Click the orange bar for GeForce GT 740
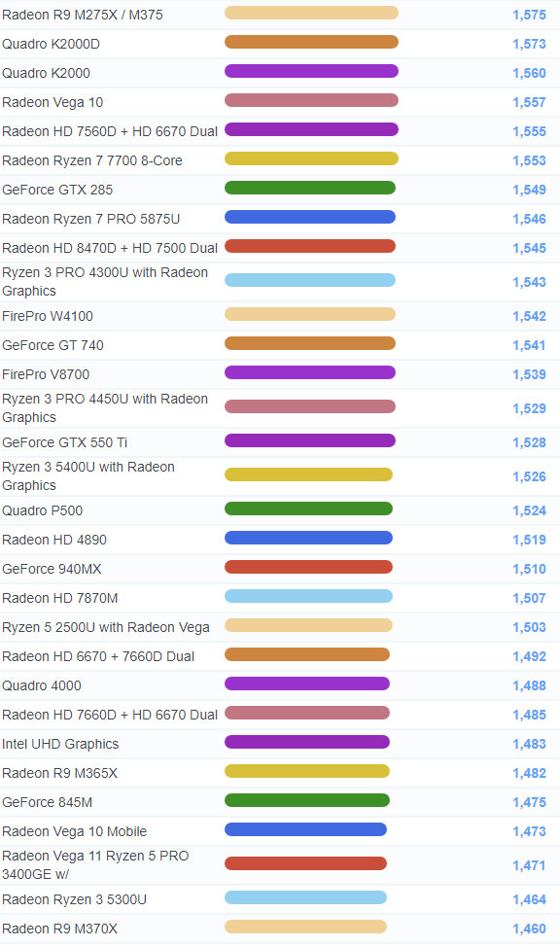The image size is (560, 947). pyautogui.click(x=310, y=343)
